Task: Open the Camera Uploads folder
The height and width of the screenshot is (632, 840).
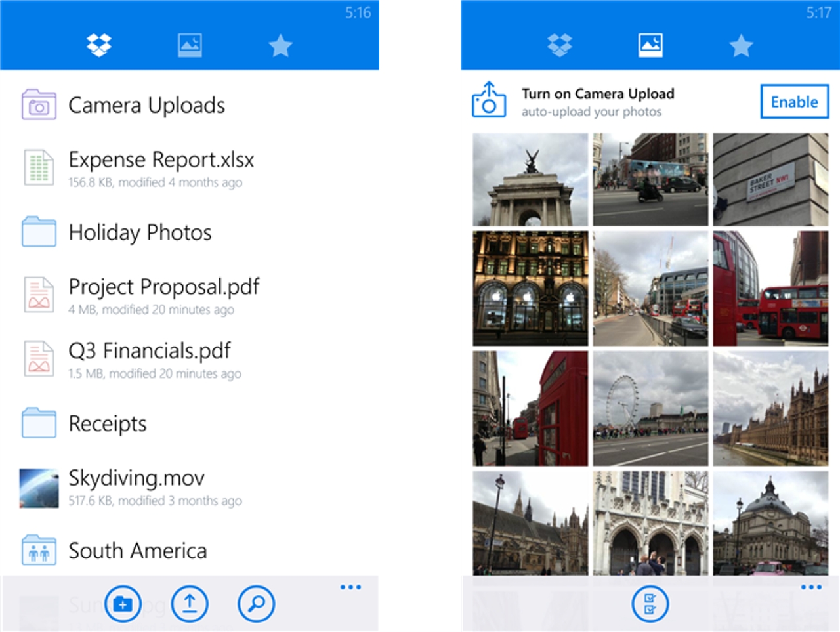Action: (146, 106)
